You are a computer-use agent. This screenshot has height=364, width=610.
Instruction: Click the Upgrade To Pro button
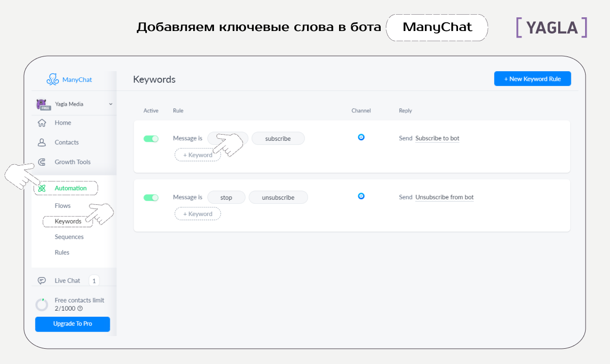point(73,324)
